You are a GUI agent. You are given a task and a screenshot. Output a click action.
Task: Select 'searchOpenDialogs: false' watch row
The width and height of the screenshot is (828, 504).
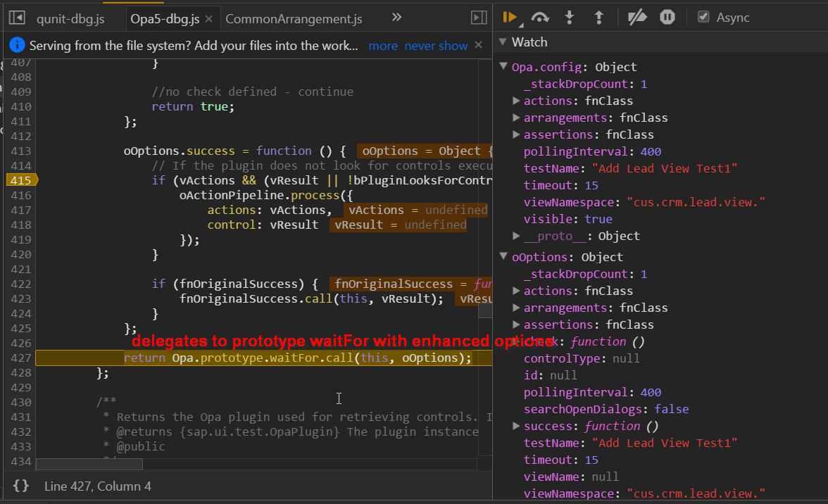(x=606, y=409)
